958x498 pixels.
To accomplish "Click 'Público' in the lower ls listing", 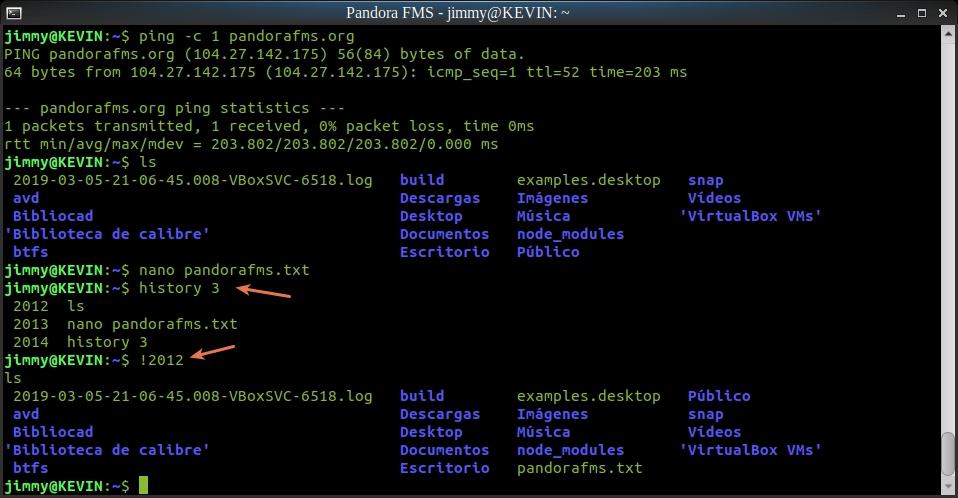I will pyautogui.click(x=719, y=396).
